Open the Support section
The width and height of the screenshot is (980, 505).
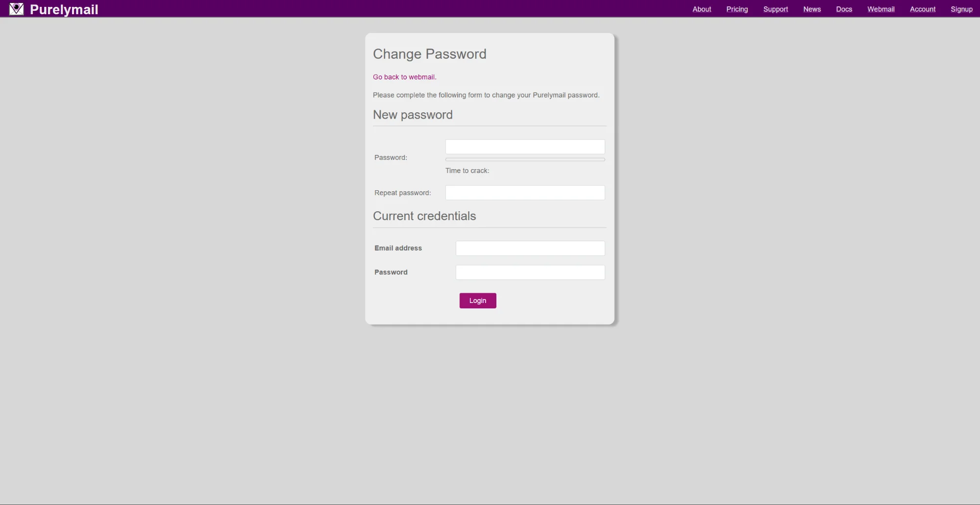[x=775, y=9]
